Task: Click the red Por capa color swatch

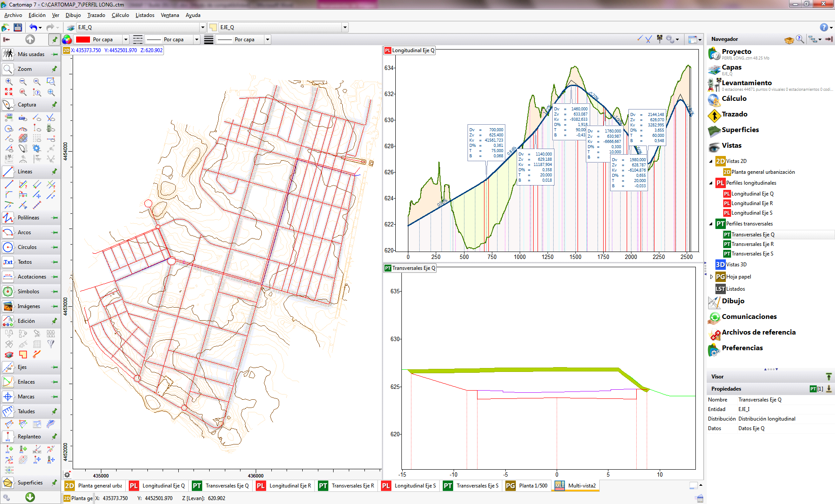Action: pyautogui.click(x=83, y=40)
